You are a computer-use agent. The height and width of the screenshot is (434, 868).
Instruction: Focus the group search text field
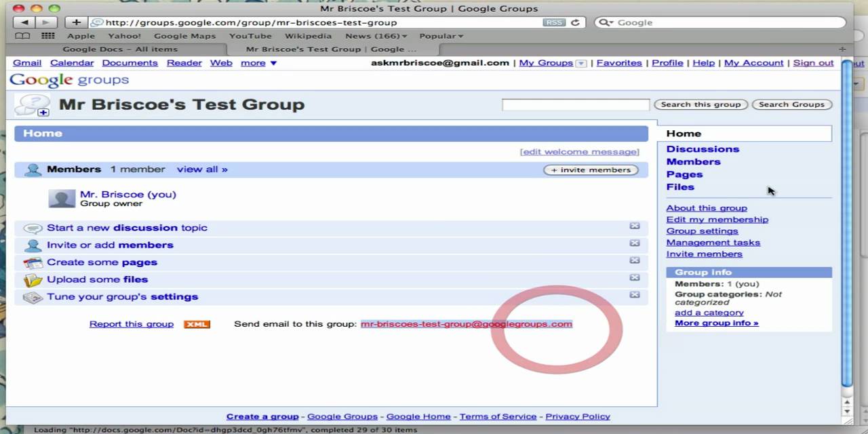tap(576, 104)
